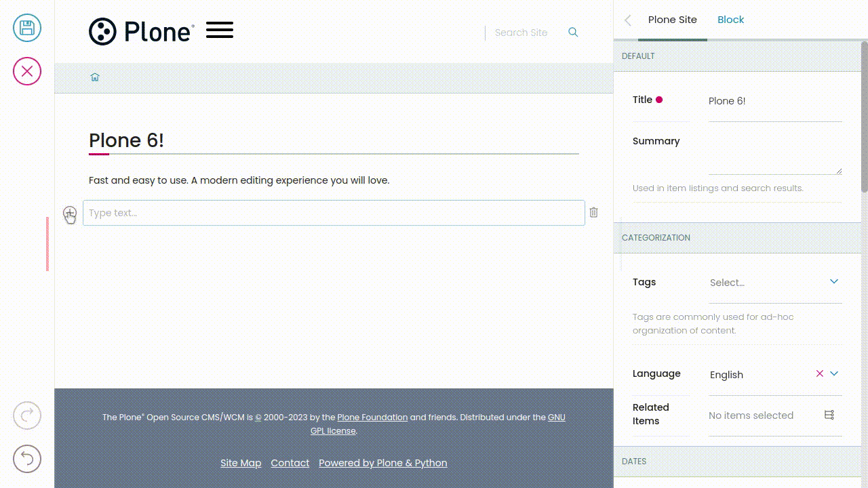Open the Related Items browser icon

[829, 415]
